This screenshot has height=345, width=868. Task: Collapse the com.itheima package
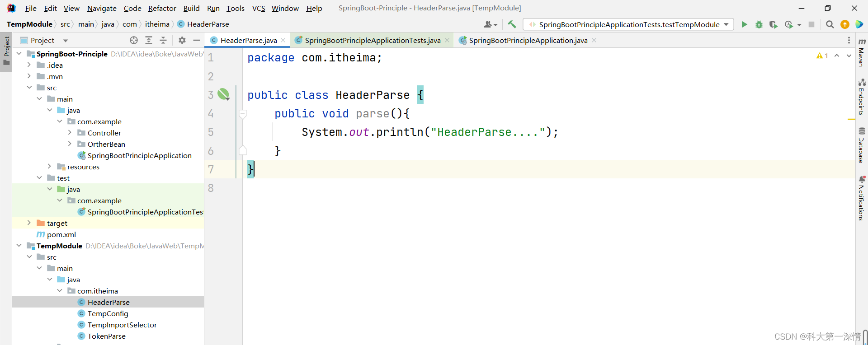point(60,291)
